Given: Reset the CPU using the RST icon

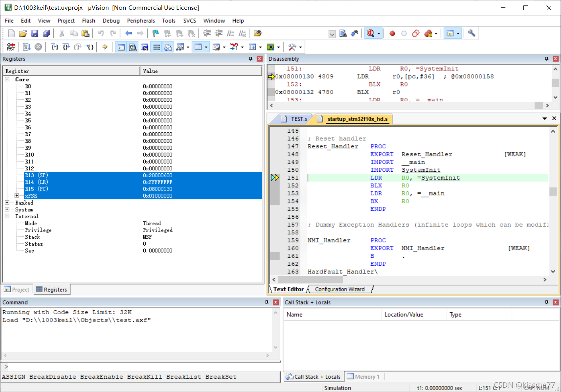Looking at the screenshot, I should coord(11,47).
